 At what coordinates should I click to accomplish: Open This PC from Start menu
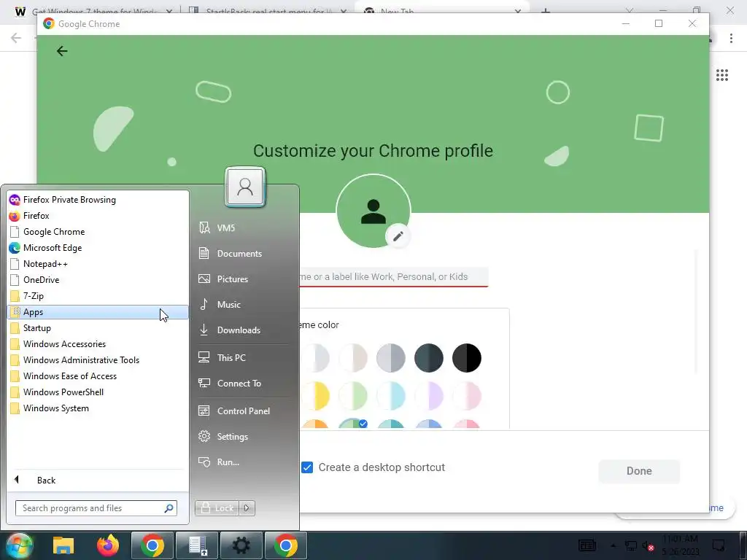click(x=244, y=357)
